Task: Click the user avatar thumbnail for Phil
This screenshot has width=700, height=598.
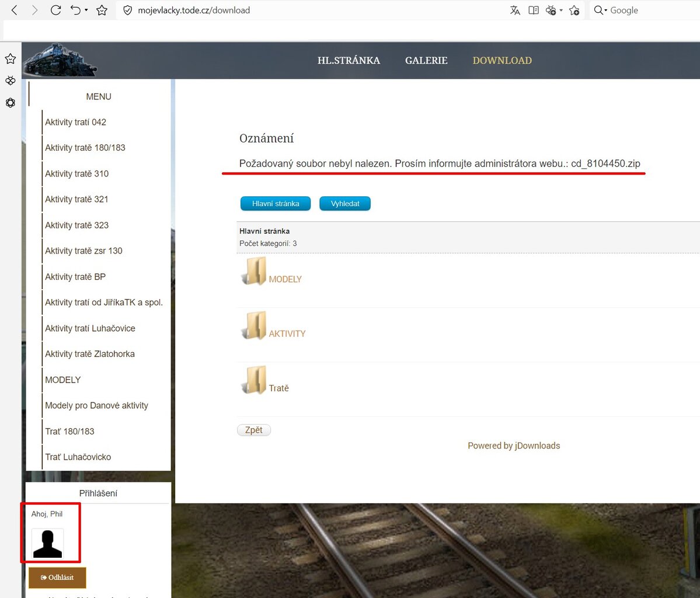Action: (x=47, y=543)
